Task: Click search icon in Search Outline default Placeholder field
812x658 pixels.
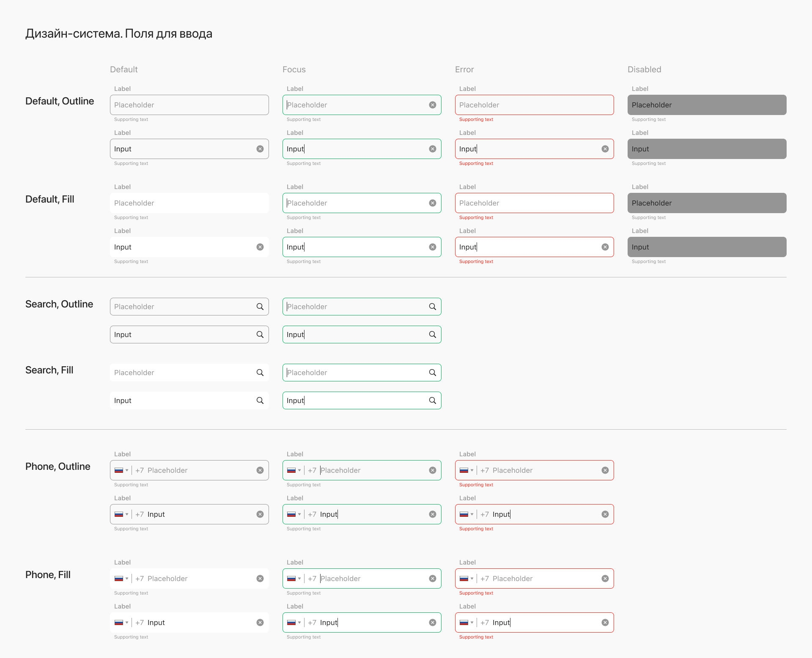Action: click(x=260, y=307)
